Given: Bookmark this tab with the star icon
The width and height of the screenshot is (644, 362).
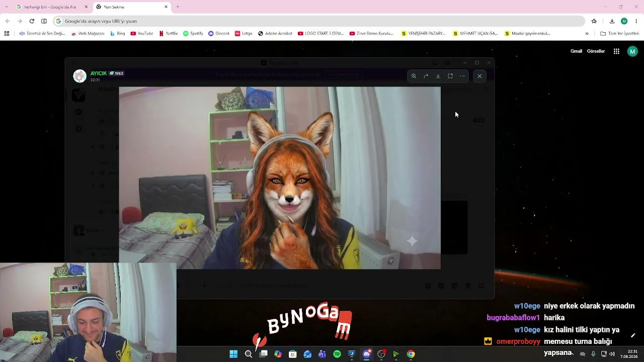Looking at the screenshot, I should tap(594, 21).
